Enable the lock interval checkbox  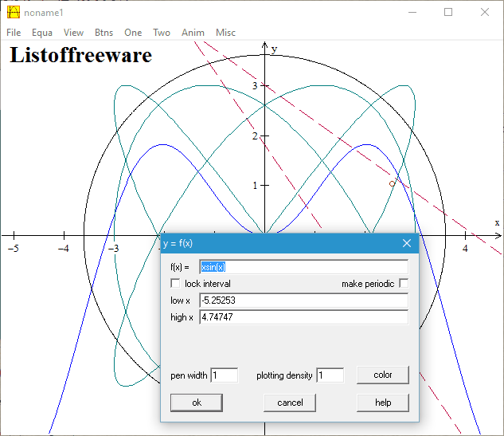175,284
